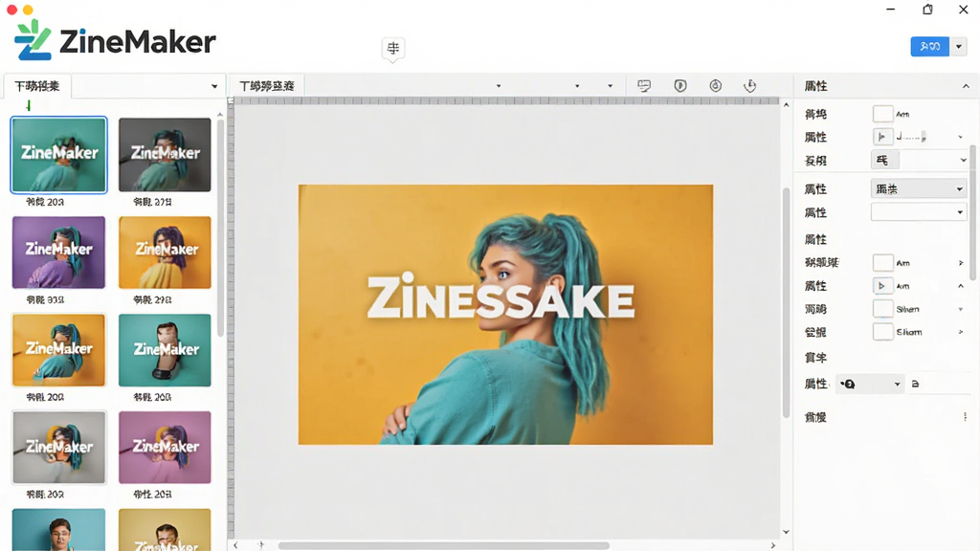Open the speech-bubble tooltip icon above canvas
Screen dimensions: 980x551
[x=393, y=49]
